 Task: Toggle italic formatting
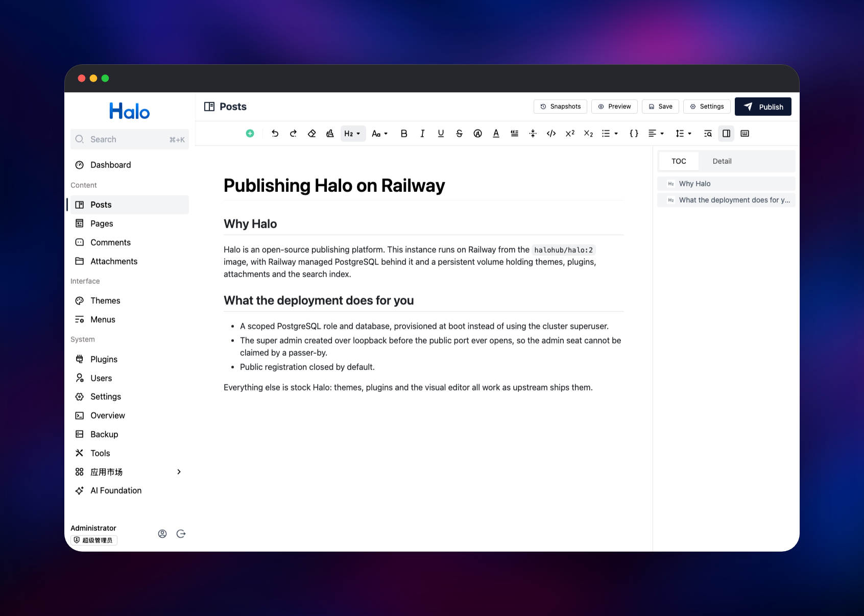point(422,133)
